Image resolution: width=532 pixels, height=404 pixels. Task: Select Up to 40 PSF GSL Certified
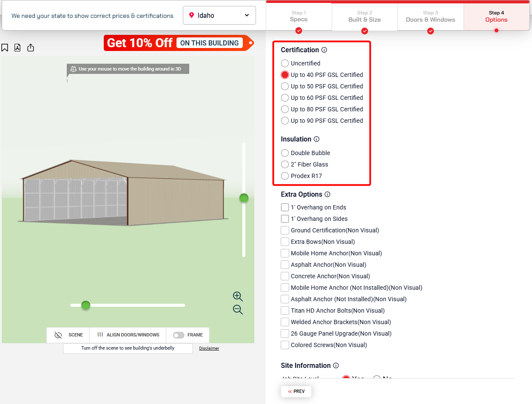point(285,75)
